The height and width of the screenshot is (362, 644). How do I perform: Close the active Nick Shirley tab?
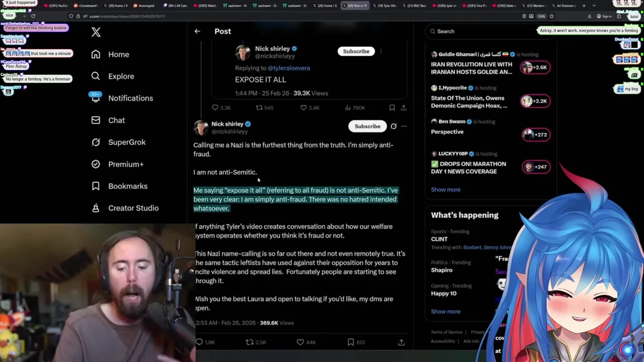coord(365,6)
